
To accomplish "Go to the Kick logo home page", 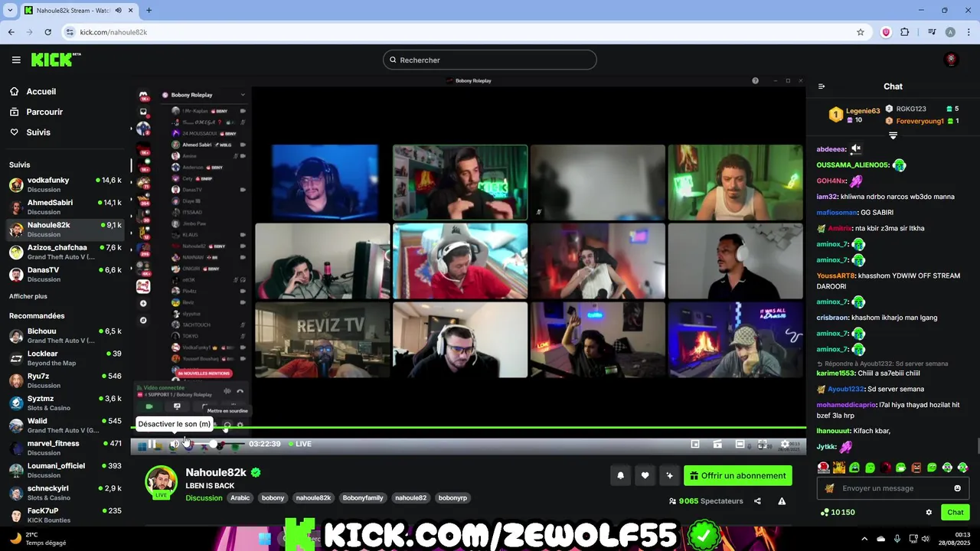I will coord(56,60).
